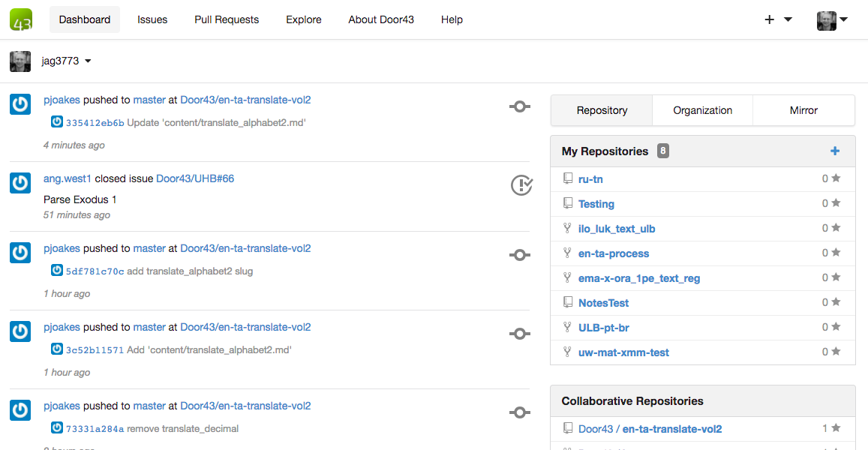Open the ilo_luk_text_ulb repository

(616, 229)
